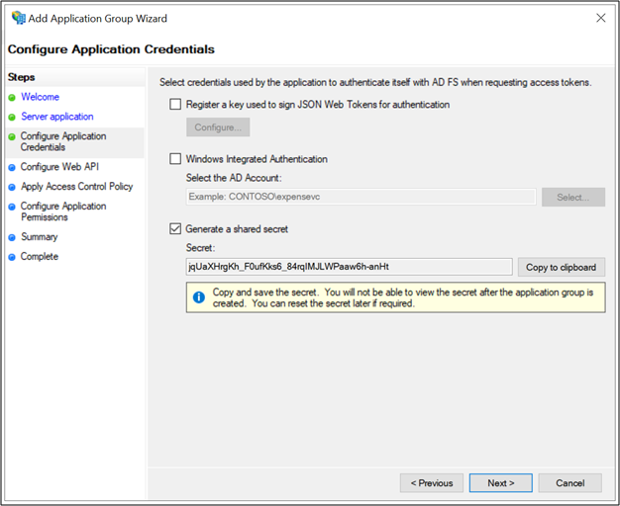Click the blue bullet beside Complete step
Image resolution: width=620 pixels, height=506 pixels.
click(12, 257)
